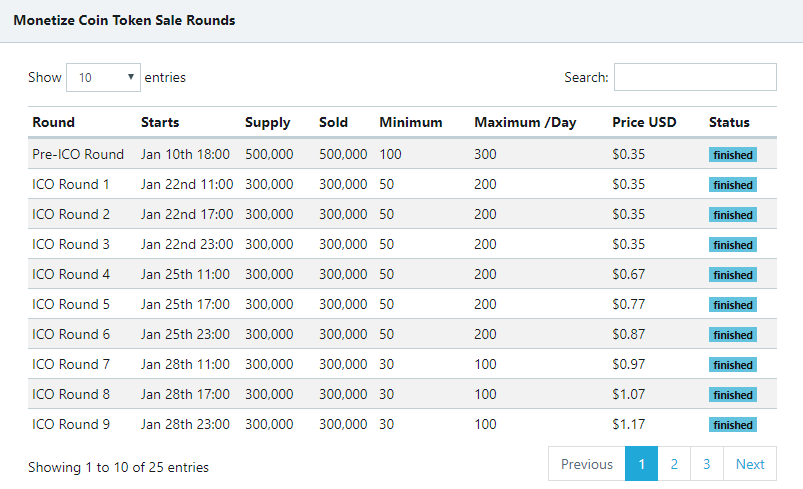Sort table by Maximum /Day header
Viewport: 803px width, 489px height.
coord(525,122)
